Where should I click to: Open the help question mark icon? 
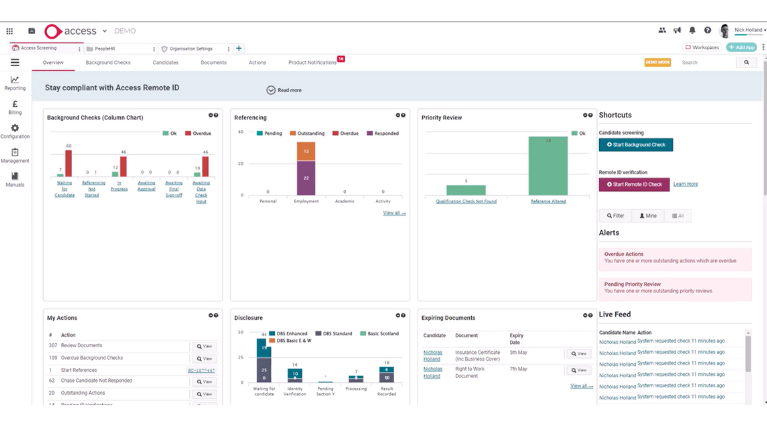[x=707, y=31]
